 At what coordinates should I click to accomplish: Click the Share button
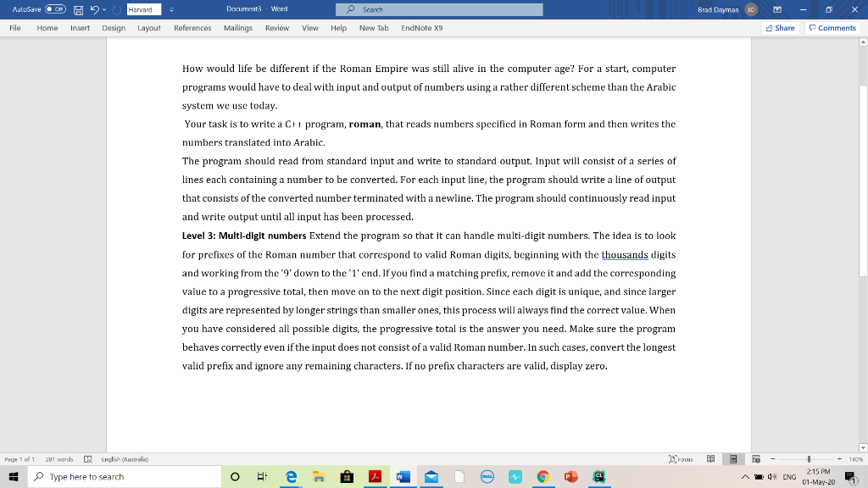(778, 27)
